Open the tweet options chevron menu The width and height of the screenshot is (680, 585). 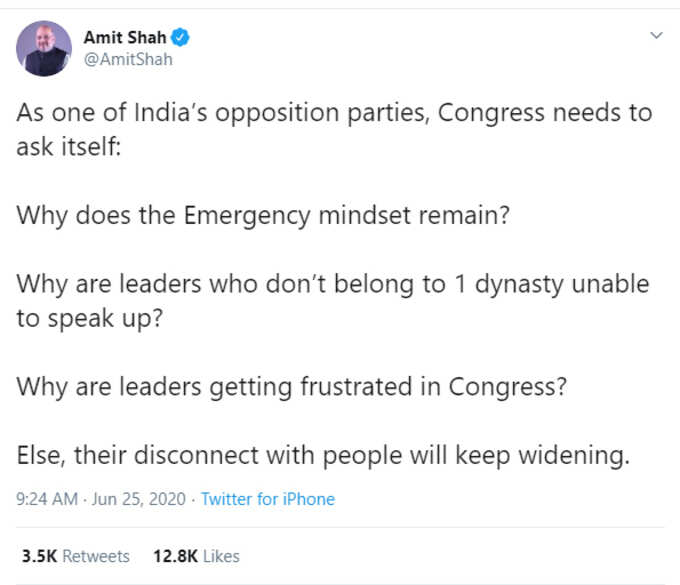click(657, 35)
